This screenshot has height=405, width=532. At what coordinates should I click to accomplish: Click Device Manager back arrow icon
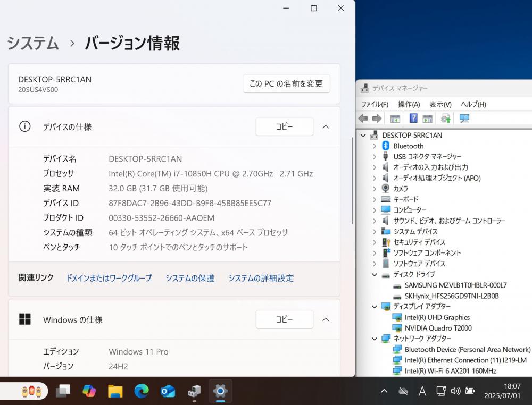click(x=363, y=119)
